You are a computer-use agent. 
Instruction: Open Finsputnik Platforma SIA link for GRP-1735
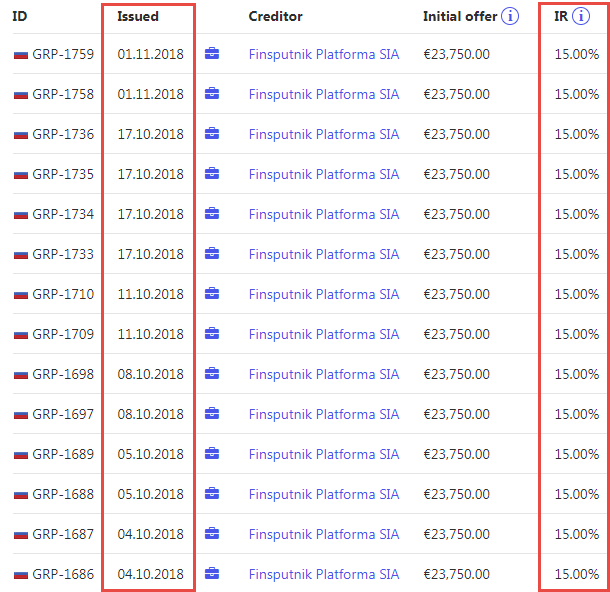click(324, 174)
